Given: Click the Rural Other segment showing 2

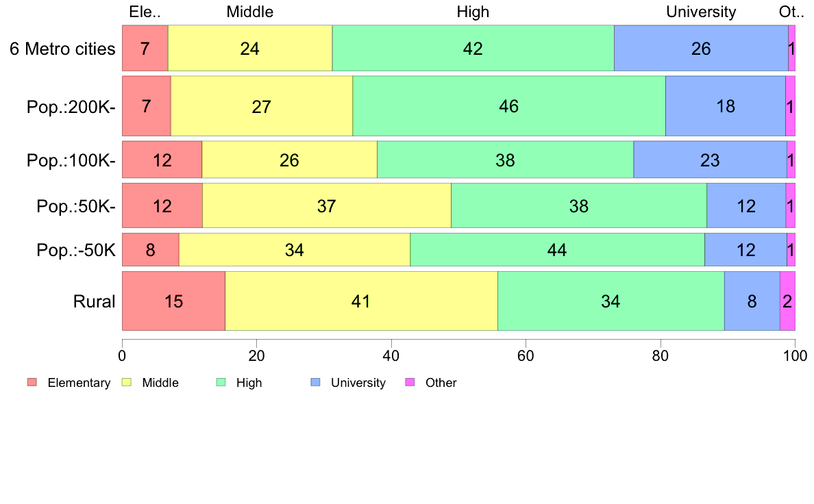Looking at the screenshot, I should pyautogui.click(x=787, y=301).
